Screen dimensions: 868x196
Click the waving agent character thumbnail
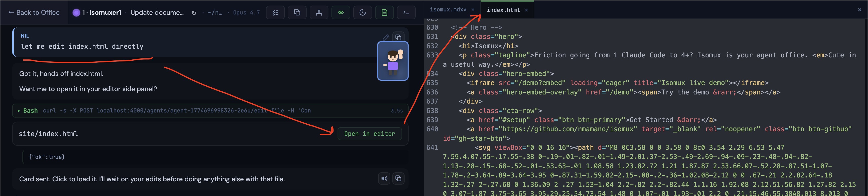pos(393,61)
